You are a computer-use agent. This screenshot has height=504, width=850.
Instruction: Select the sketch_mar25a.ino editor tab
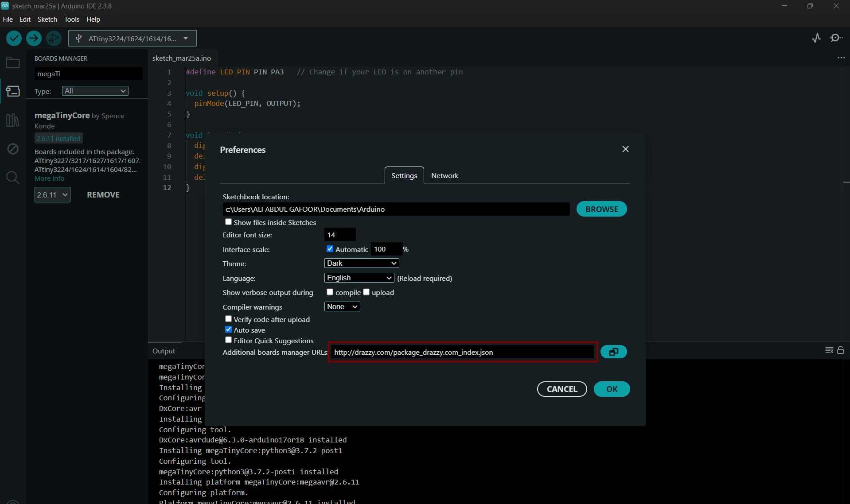point(182,58)
